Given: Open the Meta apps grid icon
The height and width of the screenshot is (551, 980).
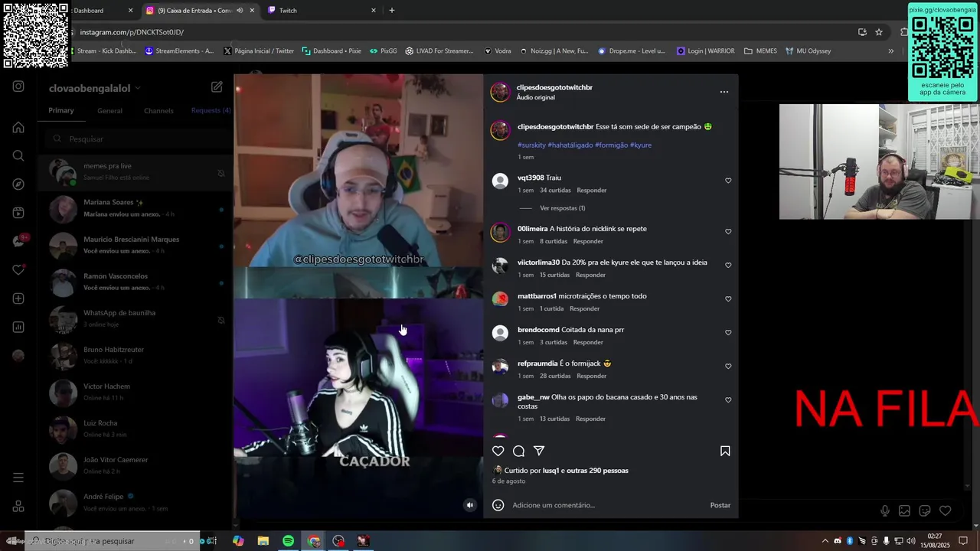Looking at the screenshot, I should (18, 507).
